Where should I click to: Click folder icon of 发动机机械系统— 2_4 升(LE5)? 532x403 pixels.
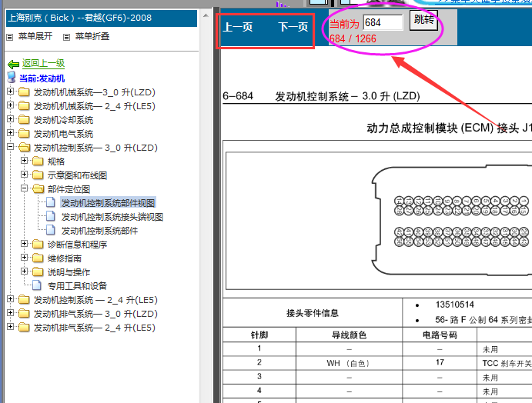pos(24,106)
